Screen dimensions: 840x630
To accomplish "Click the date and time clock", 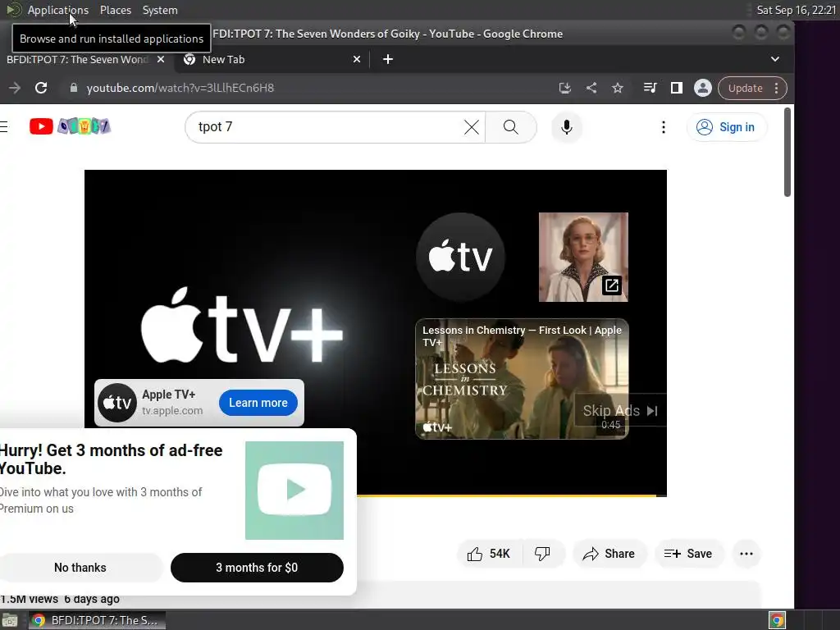I will tap(796, 10).
